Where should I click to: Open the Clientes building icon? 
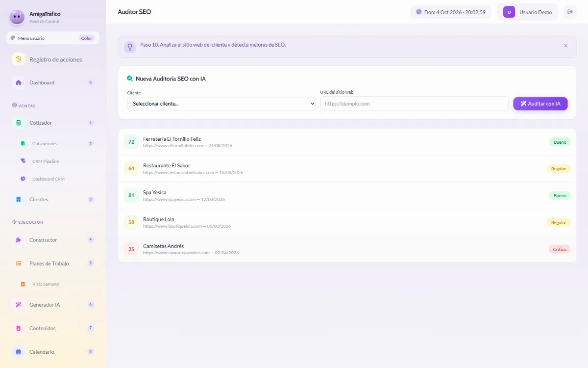pyautogui.click(x=18, y=199)
